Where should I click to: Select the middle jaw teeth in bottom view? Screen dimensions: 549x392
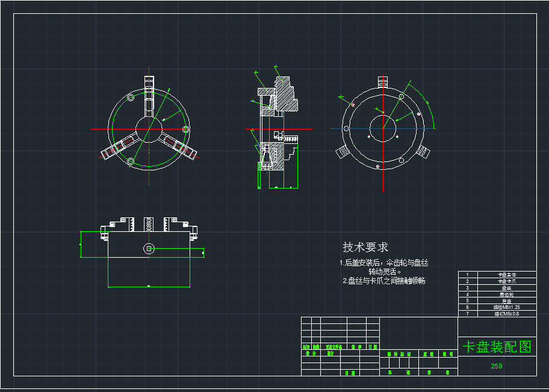(149, 224)
